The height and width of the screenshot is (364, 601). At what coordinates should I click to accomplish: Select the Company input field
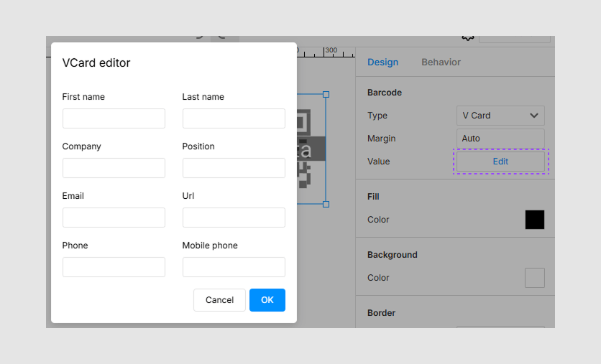114,168
